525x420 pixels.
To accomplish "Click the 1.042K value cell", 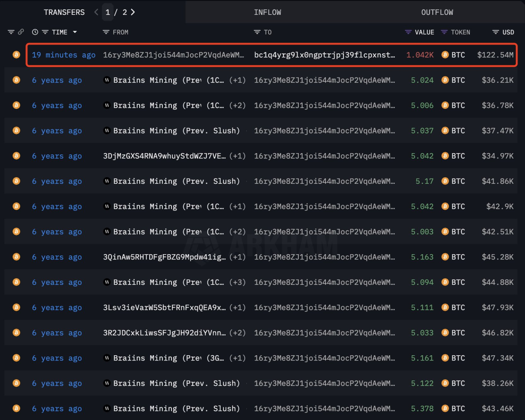I will pos(420,55).
